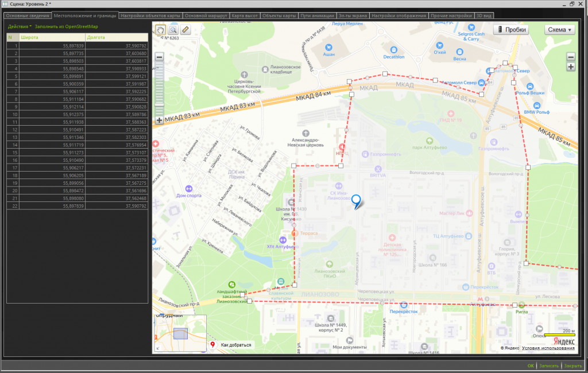Image resolution: width=588 pixels, height=373 pixels.
Task: Select longitude cell 37,603680 in row 2
Action: 117,53
